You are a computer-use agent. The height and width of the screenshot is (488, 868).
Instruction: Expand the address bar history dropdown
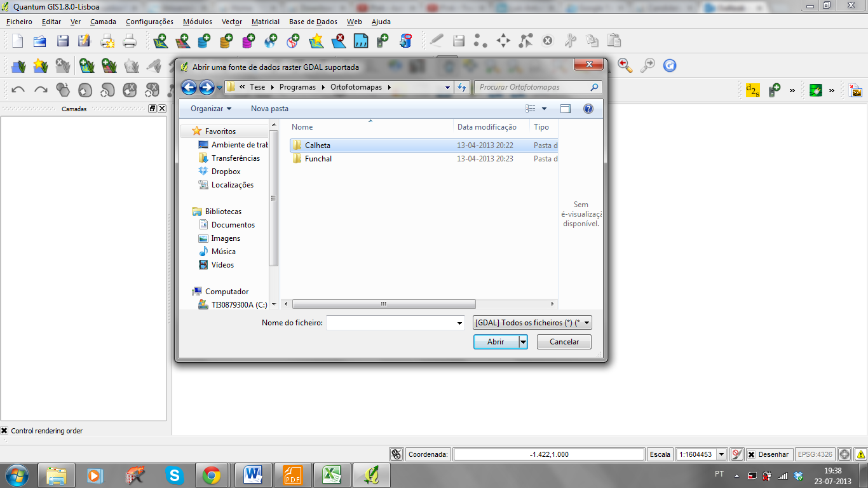click(447, 87)
